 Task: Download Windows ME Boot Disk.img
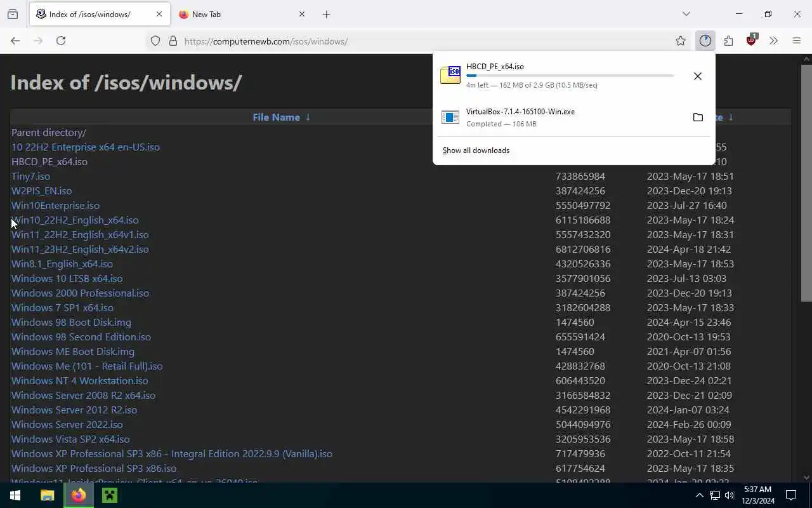coord(73,351)
